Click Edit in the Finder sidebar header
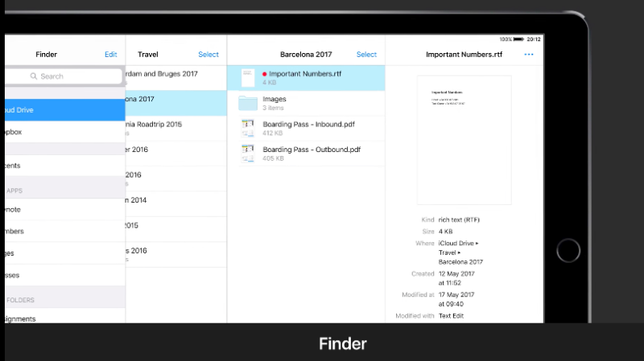644x361 pixels. coord(111,55)
